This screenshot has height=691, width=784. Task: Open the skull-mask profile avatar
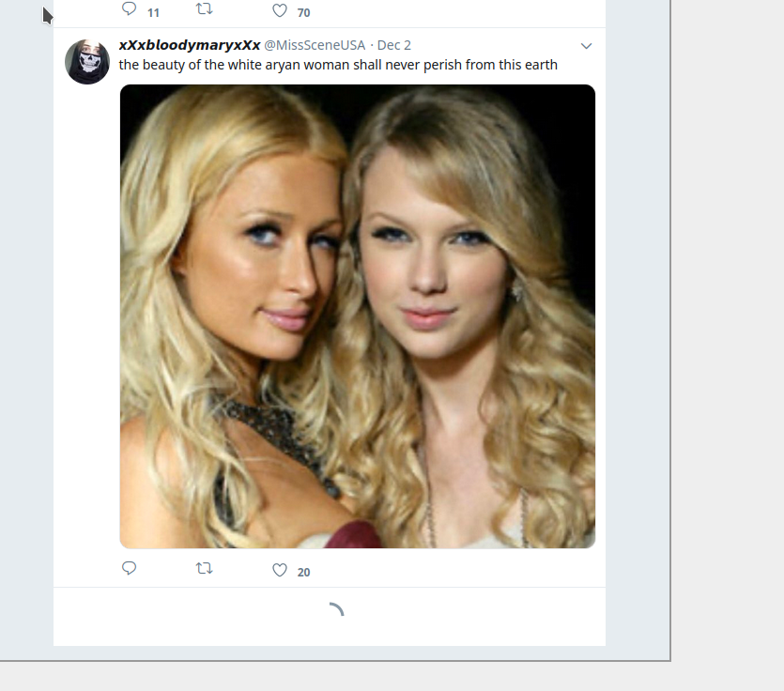[x=87, y=62]
